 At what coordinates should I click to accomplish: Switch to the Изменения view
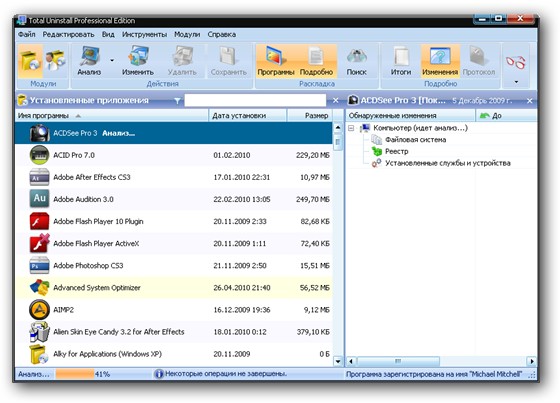(x=440, y=61)
